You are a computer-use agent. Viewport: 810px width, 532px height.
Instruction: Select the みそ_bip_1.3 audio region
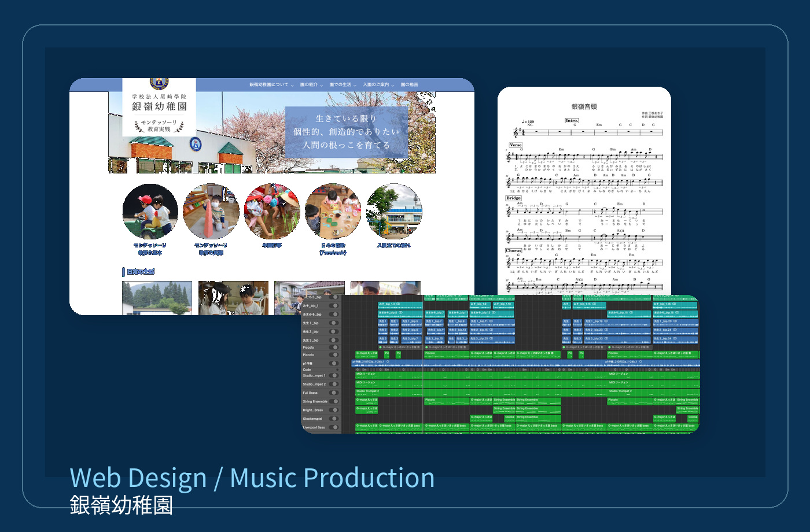[400, 306]
